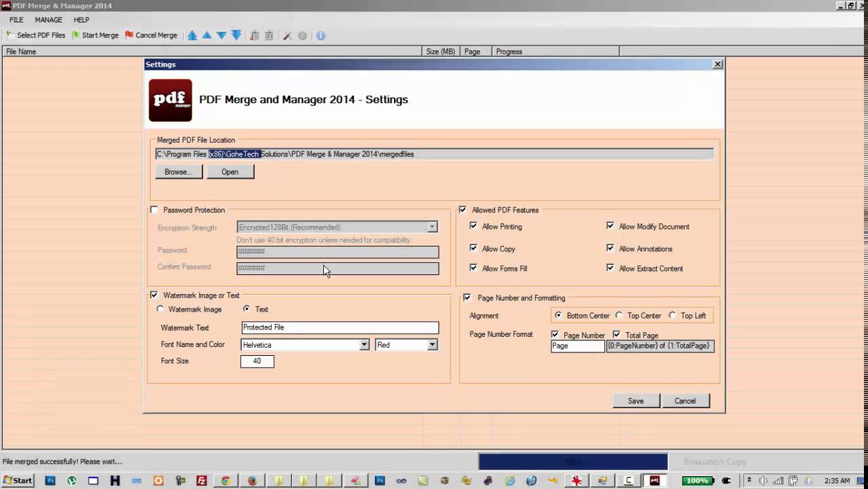Click the 2:35 AM system clock
This screenshot has width=868, height=489.
[x=837, y=481]
